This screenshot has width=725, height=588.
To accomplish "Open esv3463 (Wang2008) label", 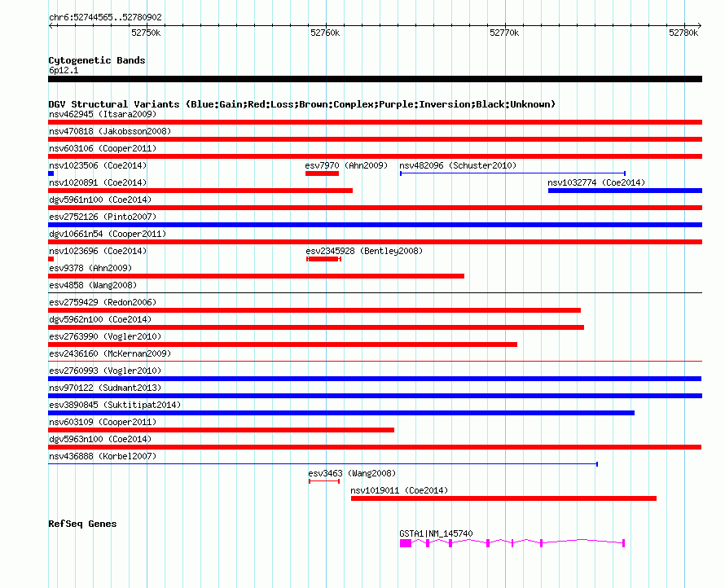I will tap(352, 473).
